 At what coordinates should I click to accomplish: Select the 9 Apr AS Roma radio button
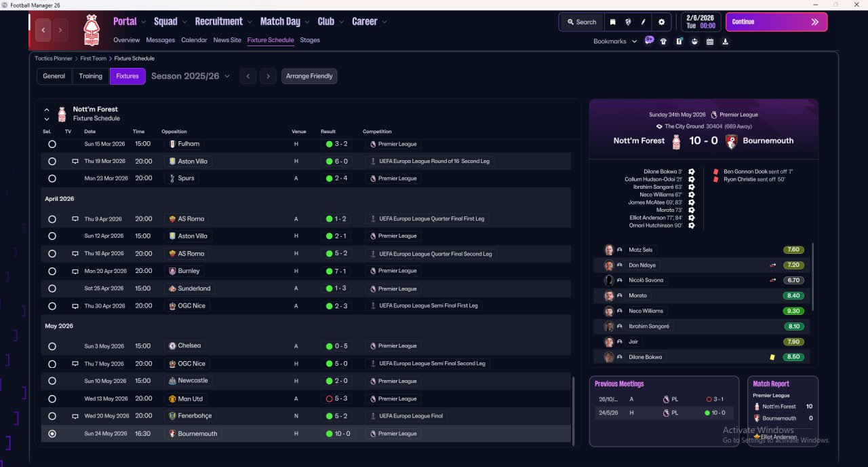pyautogui.click(x=52, y=219)
